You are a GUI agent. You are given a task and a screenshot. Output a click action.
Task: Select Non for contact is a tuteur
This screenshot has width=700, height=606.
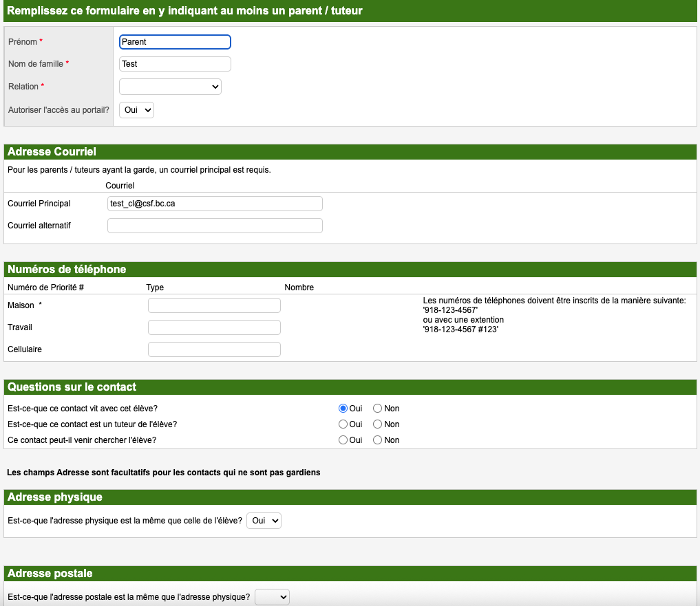pyautogui.click(x=377, y=424)
